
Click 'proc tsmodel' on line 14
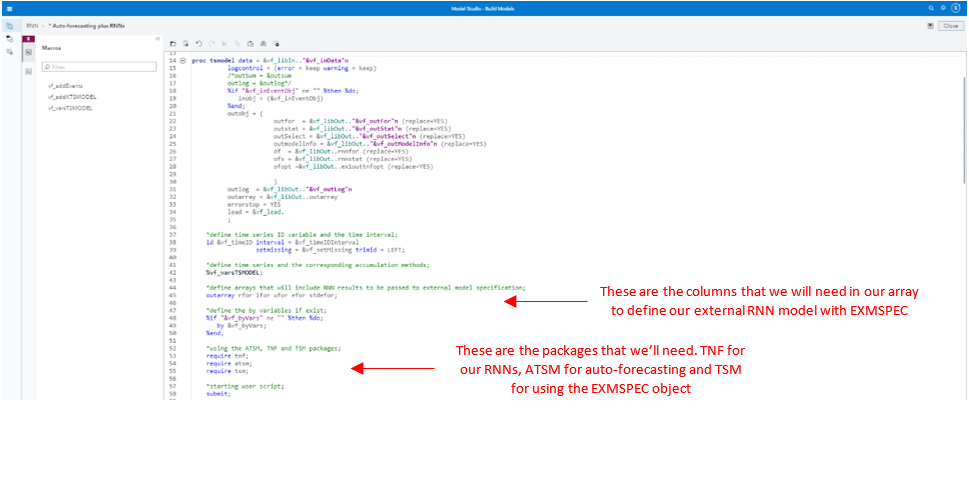click(211, 61)
